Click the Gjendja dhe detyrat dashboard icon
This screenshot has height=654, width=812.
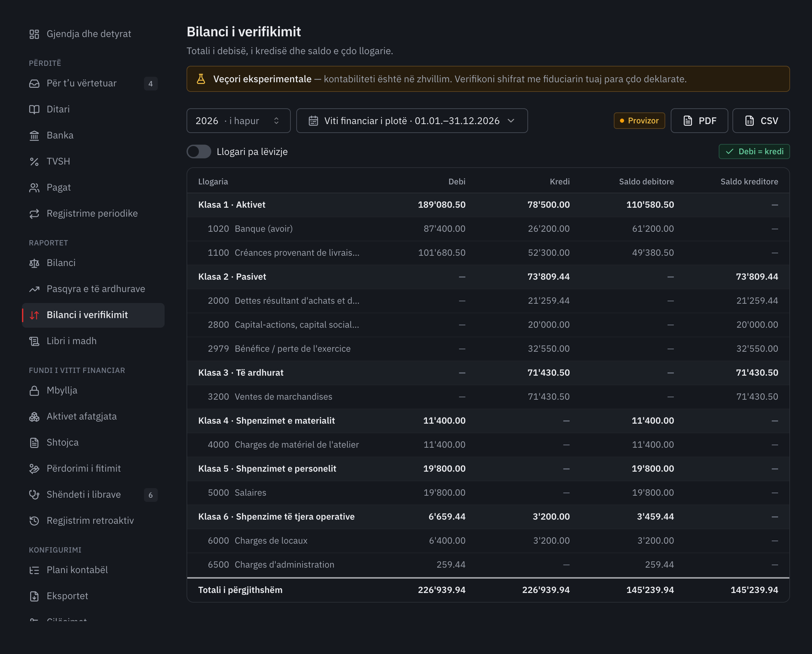[x=34, y=34]
